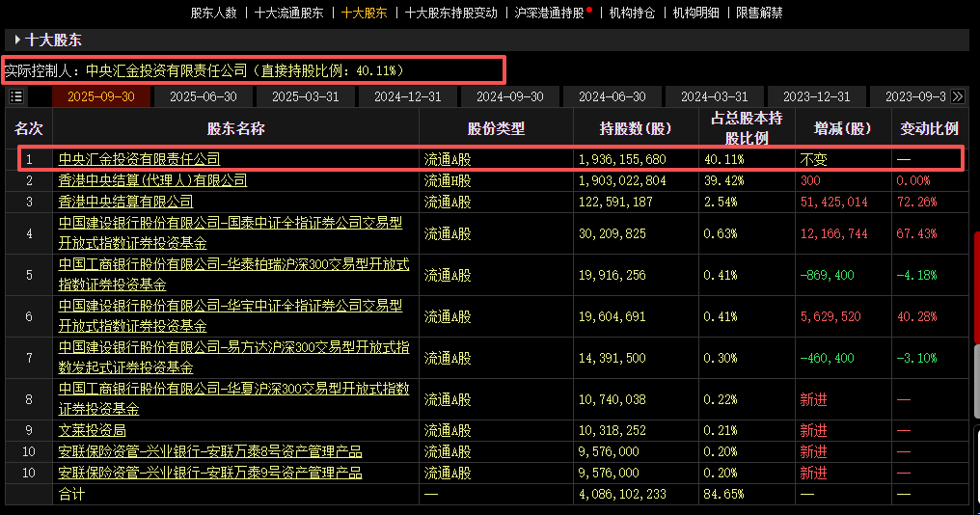Select the 2025-06-30 report date

click(x=204, y=96)
